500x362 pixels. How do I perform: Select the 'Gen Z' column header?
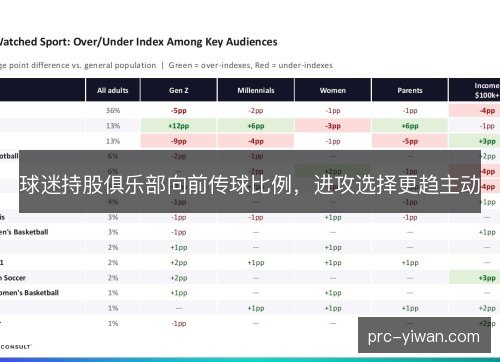point(179,90)
